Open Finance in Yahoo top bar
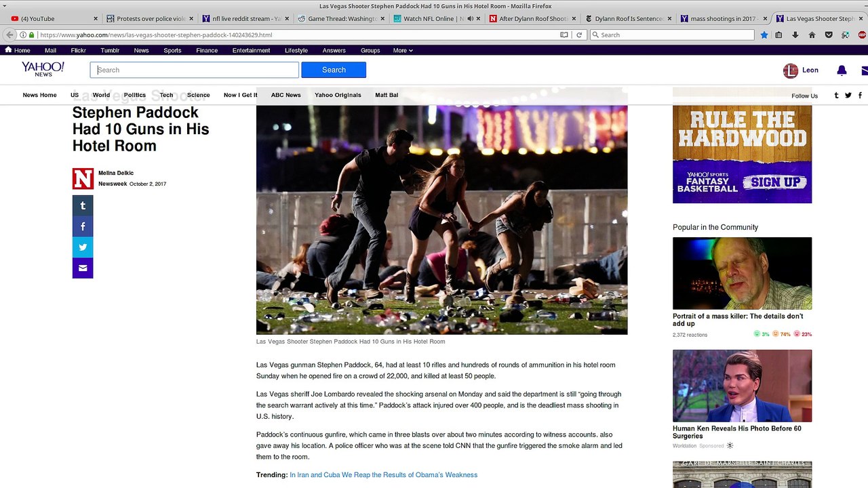Viewport: 868px width, 488px height. click(x=207, y=50)
